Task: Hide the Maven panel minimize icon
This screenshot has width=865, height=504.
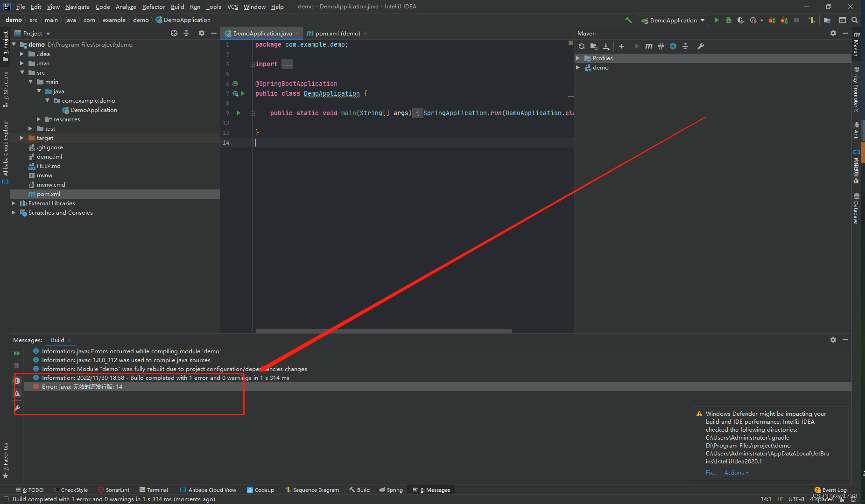Action: point(845,33)
